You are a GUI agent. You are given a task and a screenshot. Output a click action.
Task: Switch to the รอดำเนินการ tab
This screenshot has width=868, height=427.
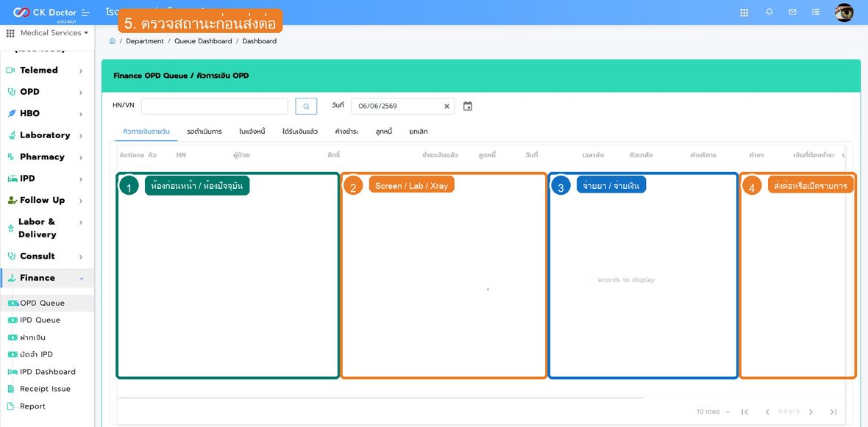(204, 132)
